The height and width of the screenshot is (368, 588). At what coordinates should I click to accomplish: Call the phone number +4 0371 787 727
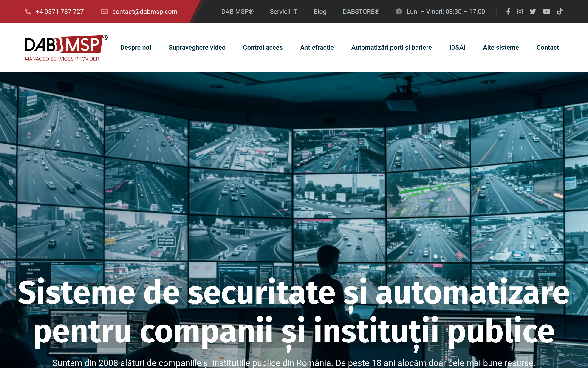click(x=59, y=12)
